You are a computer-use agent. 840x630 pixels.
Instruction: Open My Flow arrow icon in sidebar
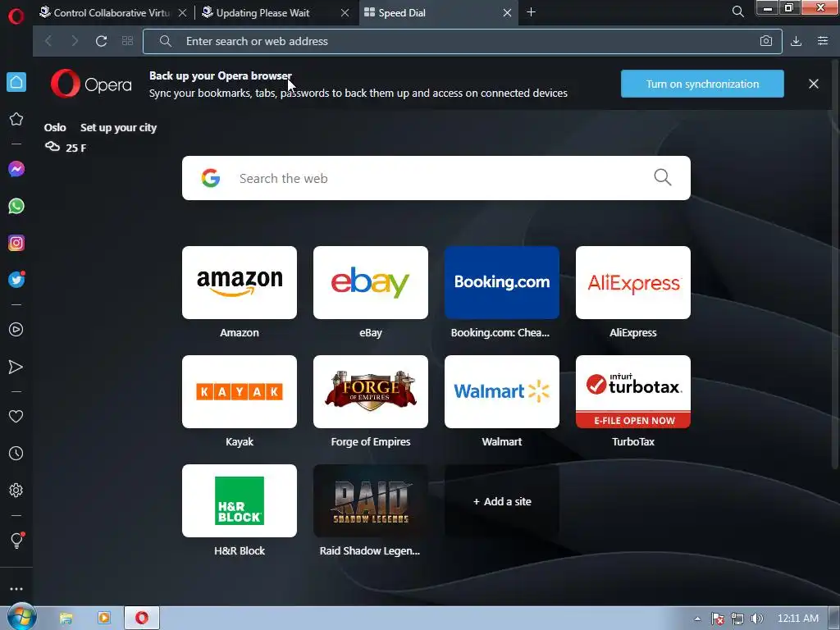(16, 367)
